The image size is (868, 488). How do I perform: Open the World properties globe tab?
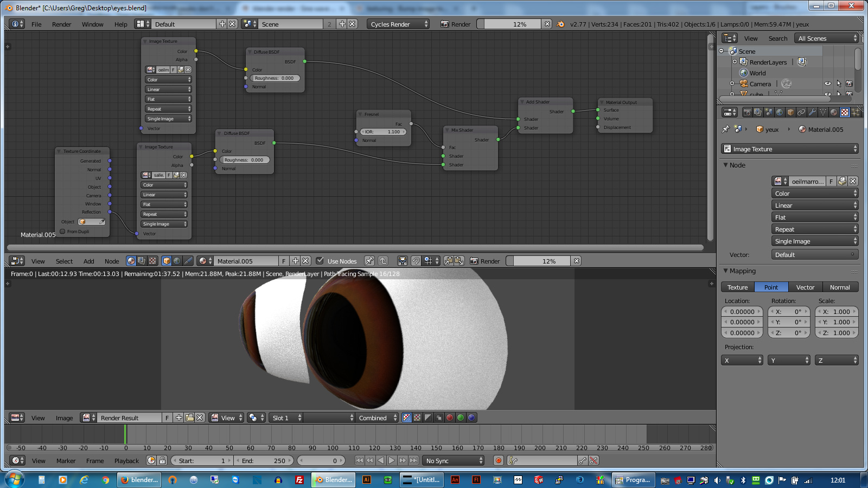coord(780,112)
